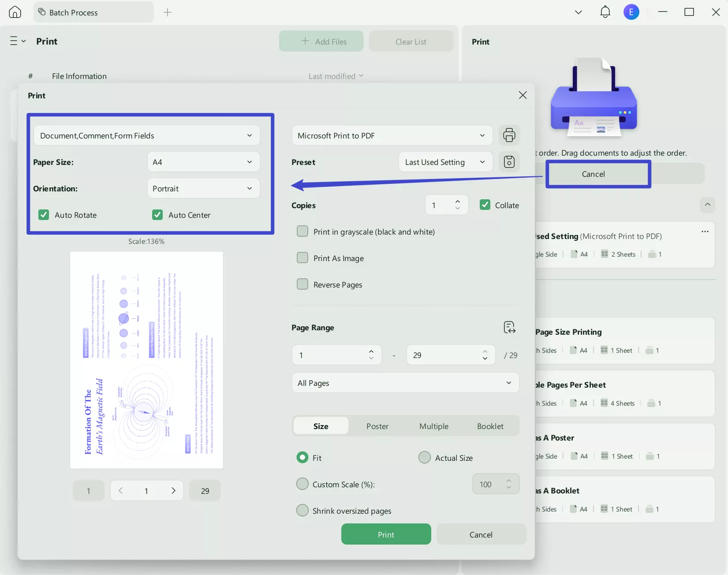Open the notifications bell
This screenshot has height=575, width=728.
(605, 12)
